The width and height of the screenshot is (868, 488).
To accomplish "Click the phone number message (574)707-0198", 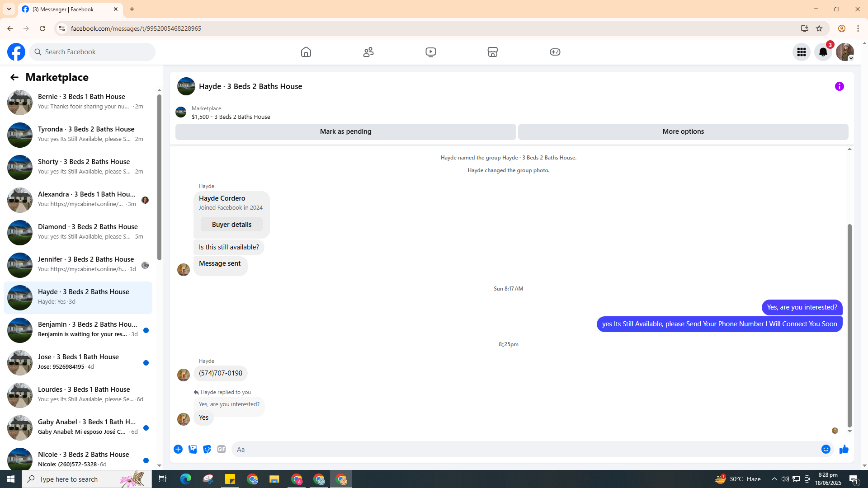I will point(221,373).
